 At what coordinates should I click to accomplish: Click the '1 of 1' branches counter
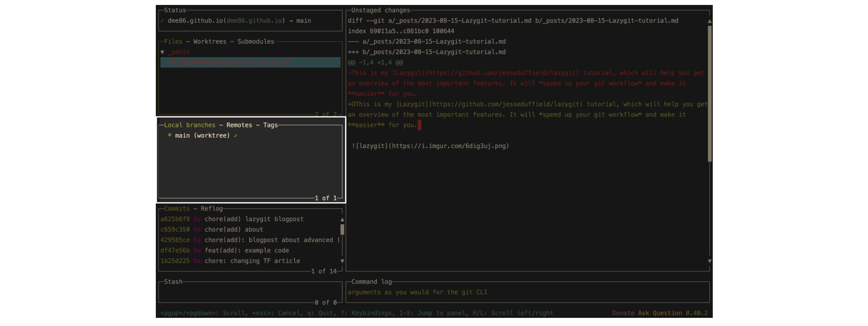pos(326,198)
